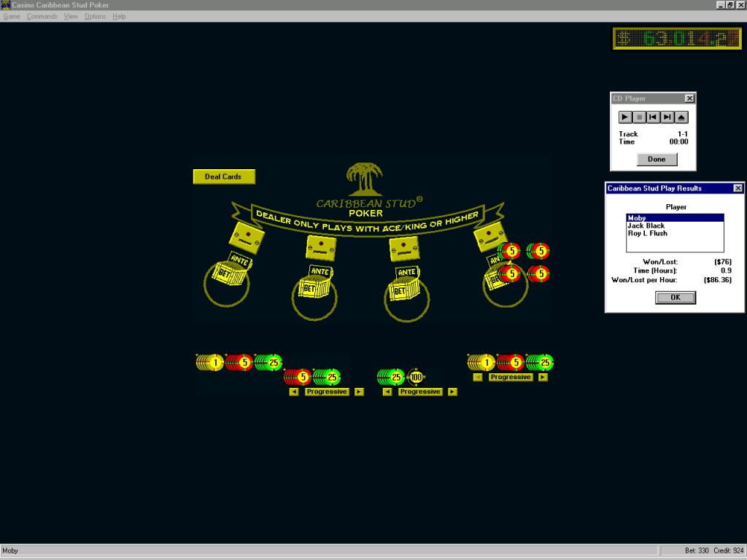The image size is (747, 560).
Task: Click the second seat's BET box
Action: coord(314,287)
